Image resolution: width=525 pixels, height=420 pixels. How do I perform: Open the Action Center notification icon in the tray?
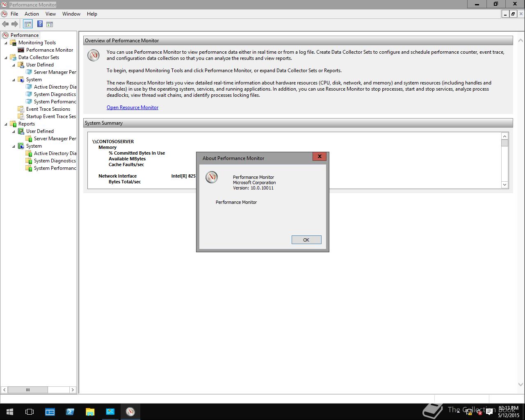489,412
